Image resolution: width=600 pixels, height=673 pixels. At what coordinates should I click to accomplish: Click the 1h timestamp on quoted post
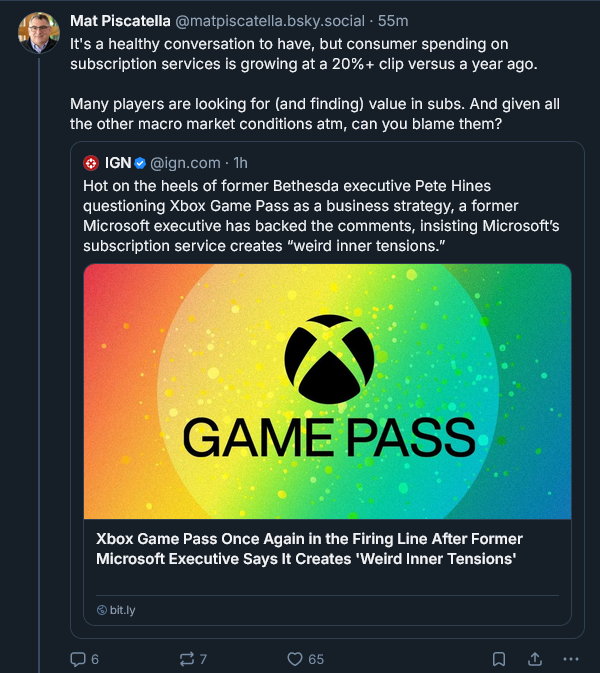tap(241, 163)
